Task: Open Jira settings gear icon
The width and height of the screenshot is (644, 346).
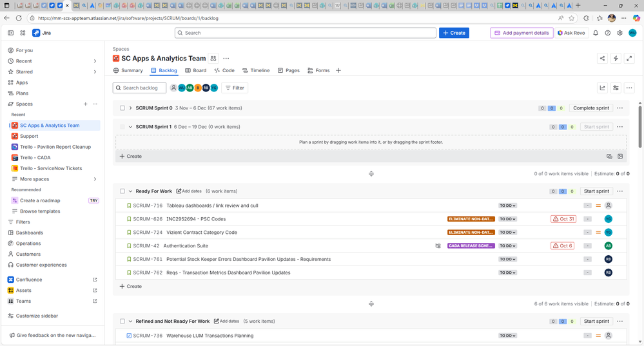Action: [620, 33]
